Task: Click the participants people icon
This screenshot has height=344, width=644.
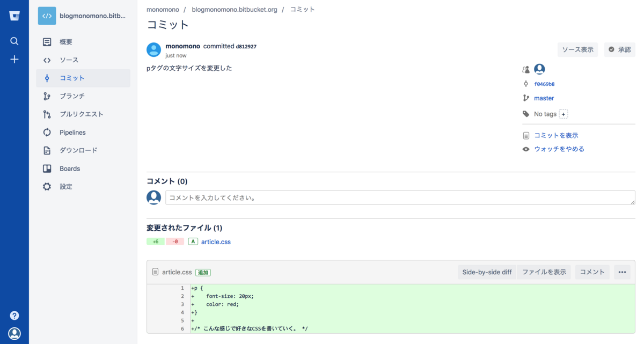Action: (x=526, y=70)
